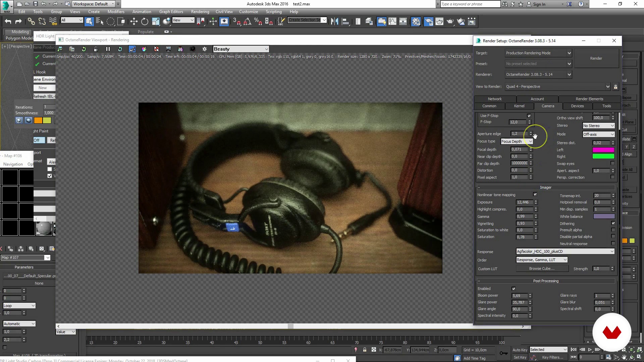Open the Beauty render pass dropdown
The height and width of the screenshot is (362, 644).
(241, 49)
